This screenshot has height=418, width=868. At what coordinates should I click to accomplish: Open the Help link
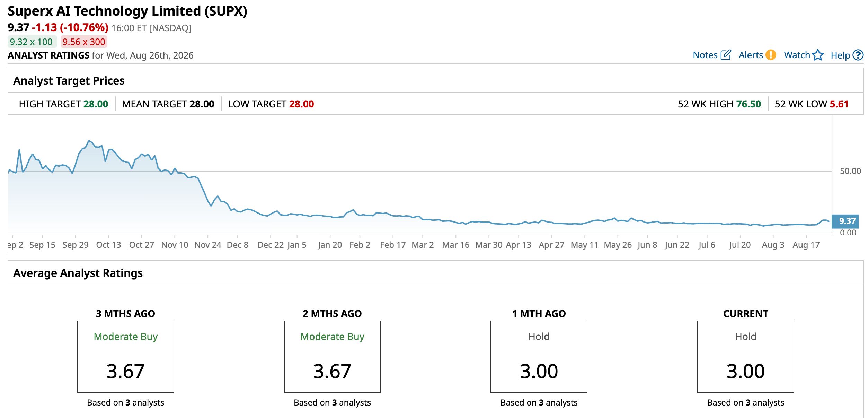click(840, 55)
